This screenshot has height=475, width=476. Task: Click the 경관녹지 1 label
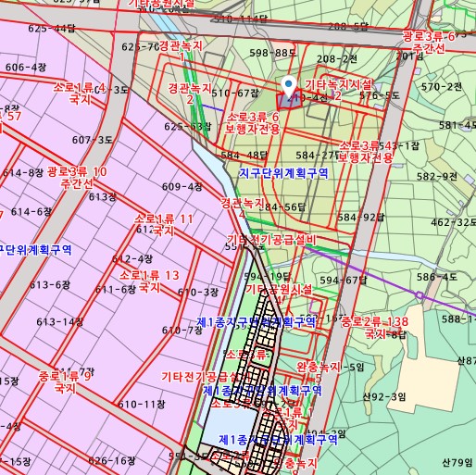point(181,51)
